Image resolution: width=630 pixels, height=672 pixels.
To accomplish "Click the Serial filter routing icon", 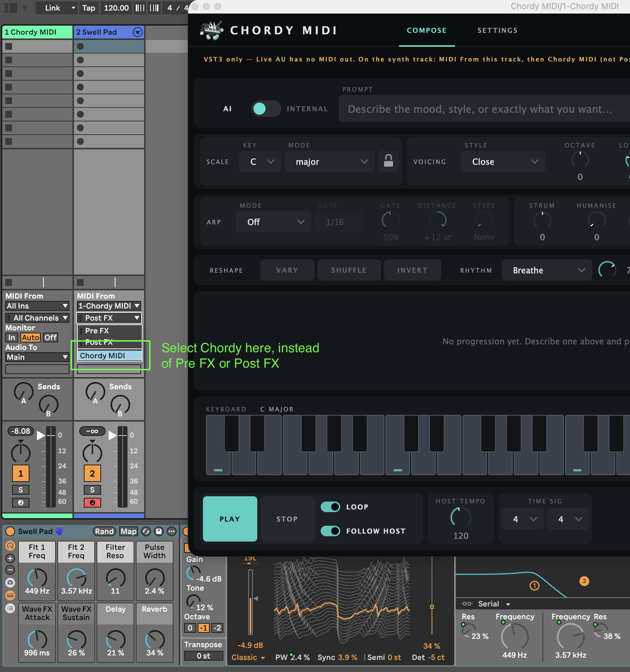I will (467, 604).
